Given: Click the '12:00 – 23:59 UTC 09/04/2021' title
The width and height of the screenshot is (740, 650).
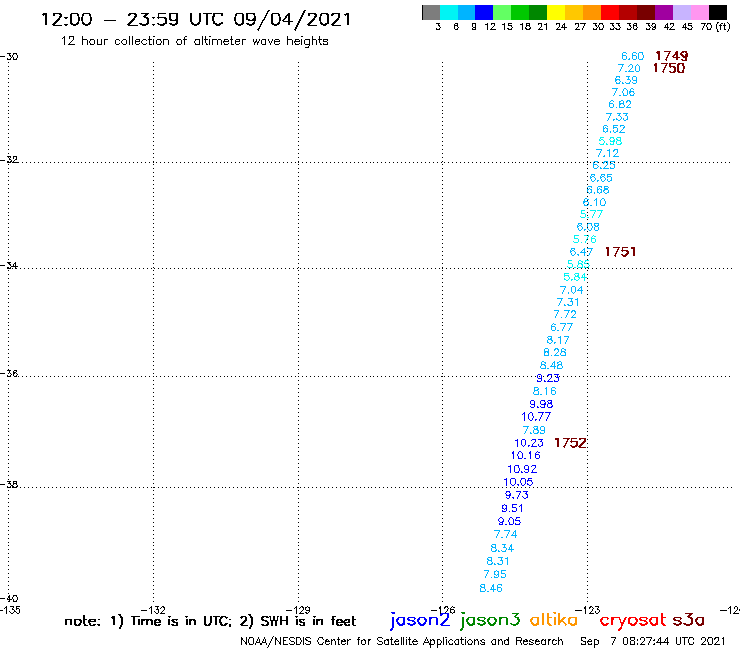Looking at the screenshot, I should pyautogui.click(x=196, y=19).
